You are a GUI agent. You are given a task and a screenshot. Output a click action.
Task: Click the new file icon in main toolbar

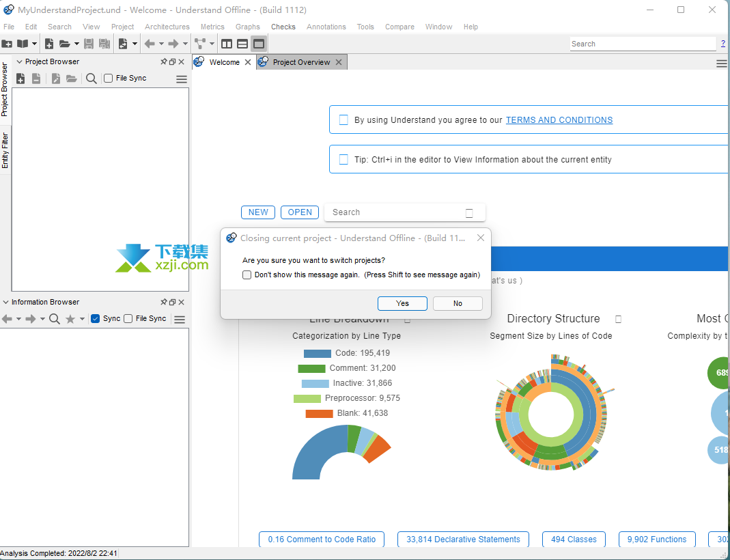point(49,44)
